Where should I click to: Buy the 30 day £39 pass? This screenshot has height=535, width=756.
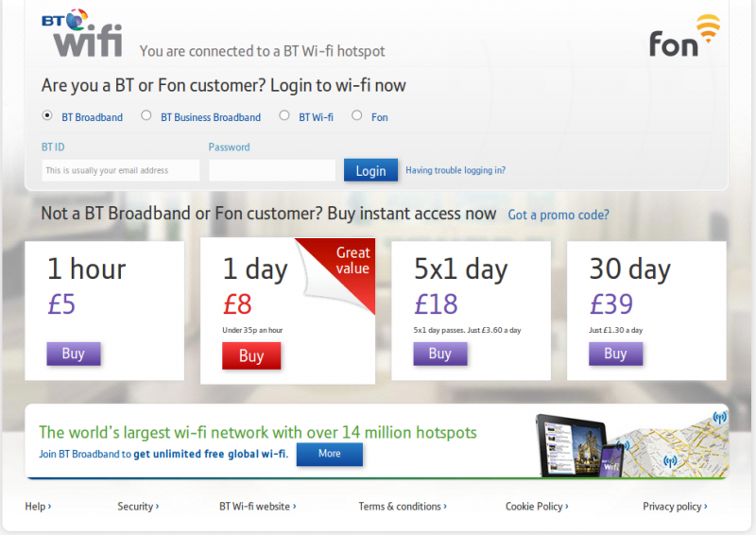coord(615,354)
